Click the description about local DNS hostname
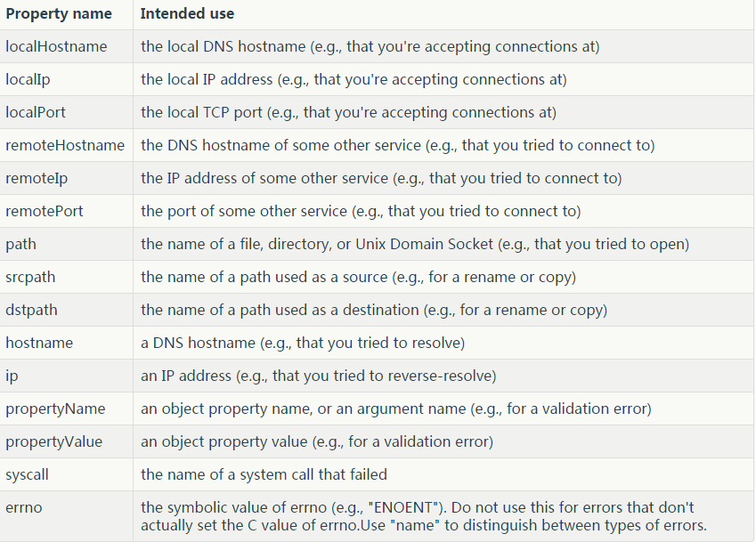This screenshot has width=756, height=542. pos(370,46)
